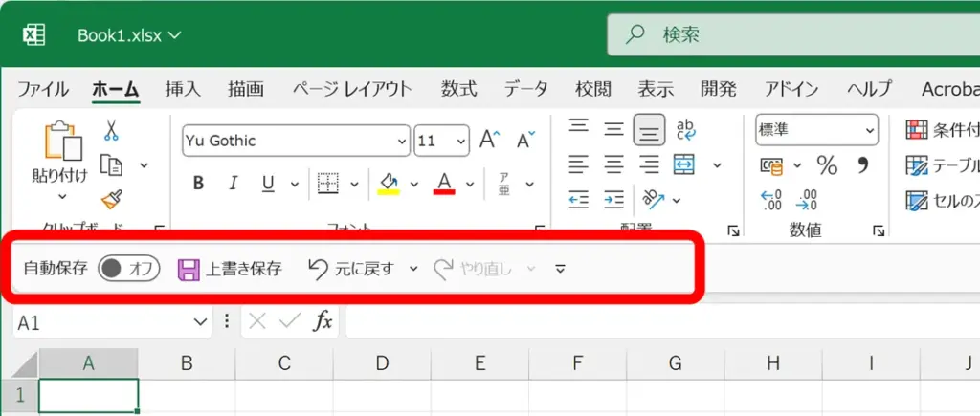Click the percent style icon
Image resolution: width=980 pixels, height=416 pixels.
[827, 165]
